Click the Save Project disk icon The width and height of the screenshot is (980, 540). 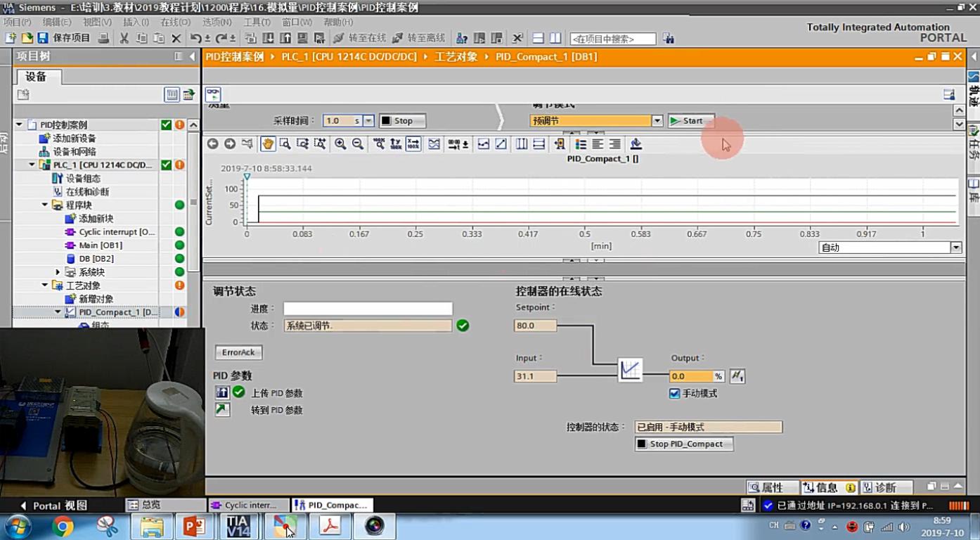[x=43, y=38]
